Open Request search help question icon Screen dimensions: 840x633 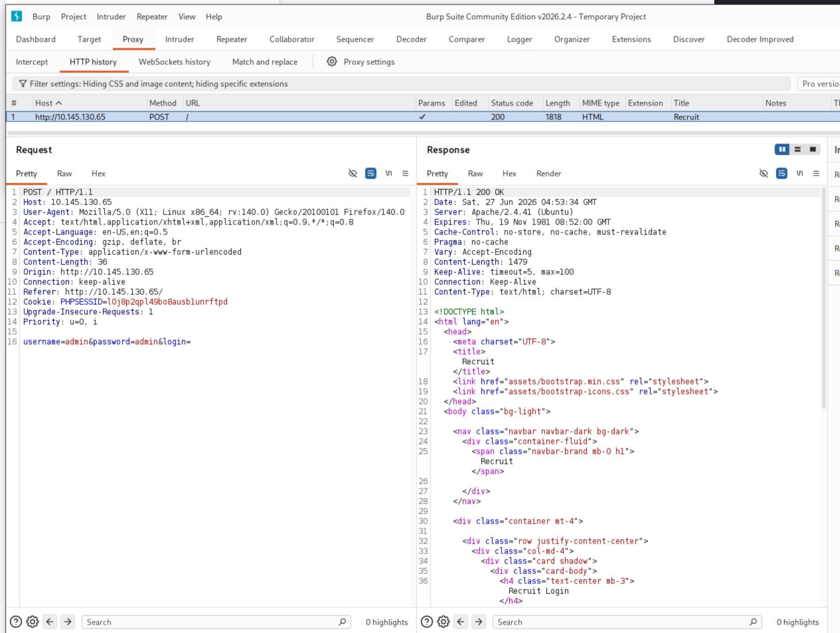pos(16,622)
